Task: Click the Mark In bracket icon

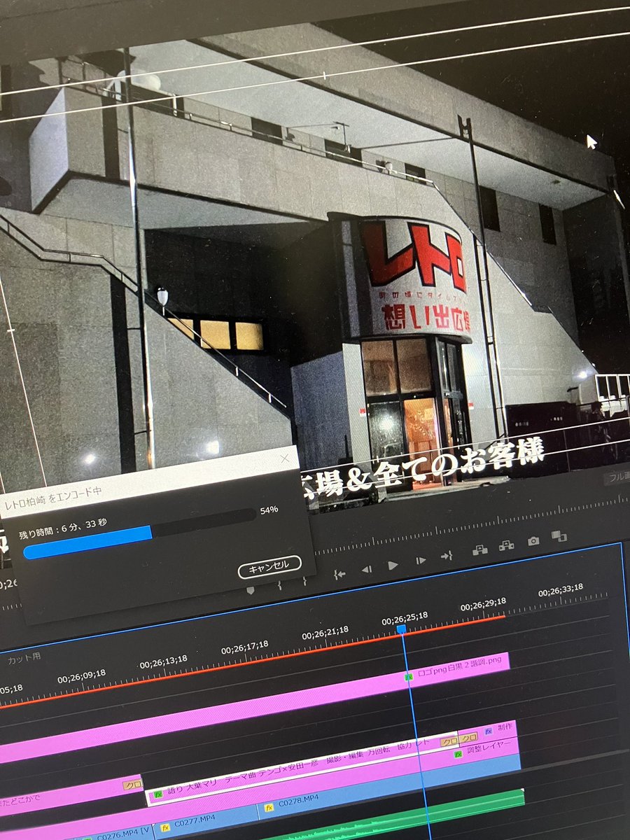Action: coord(279,584)
